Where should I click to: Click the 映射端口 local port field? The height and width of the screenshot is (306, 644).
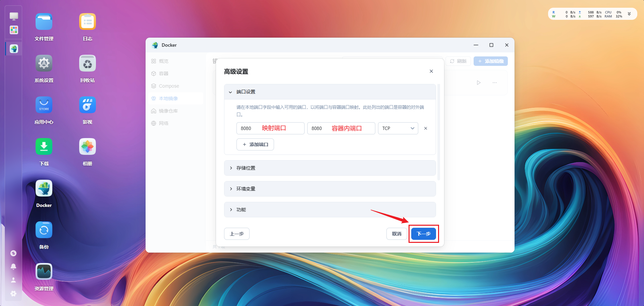point(270,128)
